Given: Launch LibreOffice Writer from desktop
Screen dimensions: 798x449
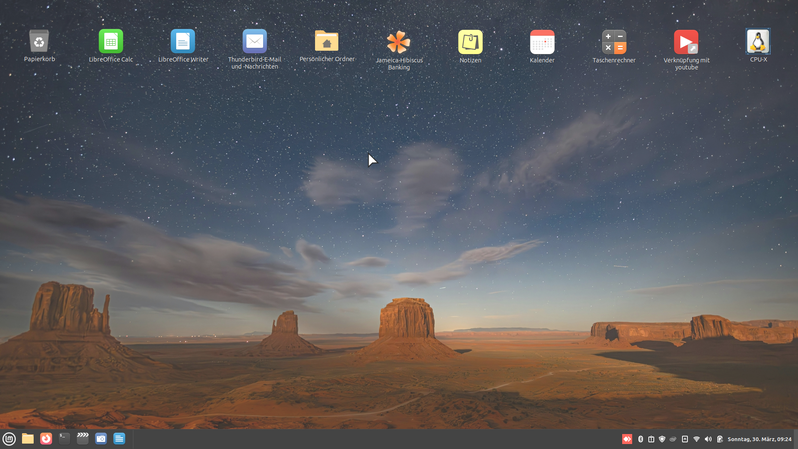Looking at the screenshot, I should pyautogui.click(x=183, y=41).
